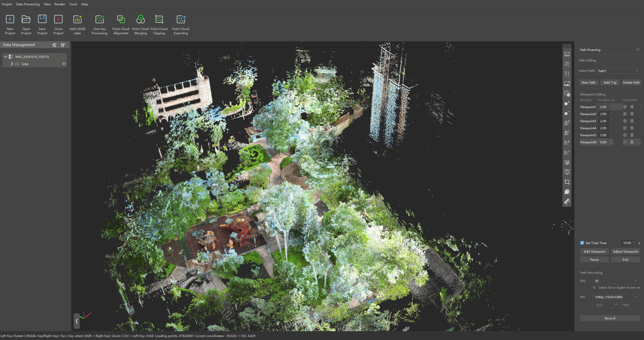This screenshot has width=644, height=340.
Task: Uncheck the Set Total Time checkbox
Action: (x=582, y=243)
